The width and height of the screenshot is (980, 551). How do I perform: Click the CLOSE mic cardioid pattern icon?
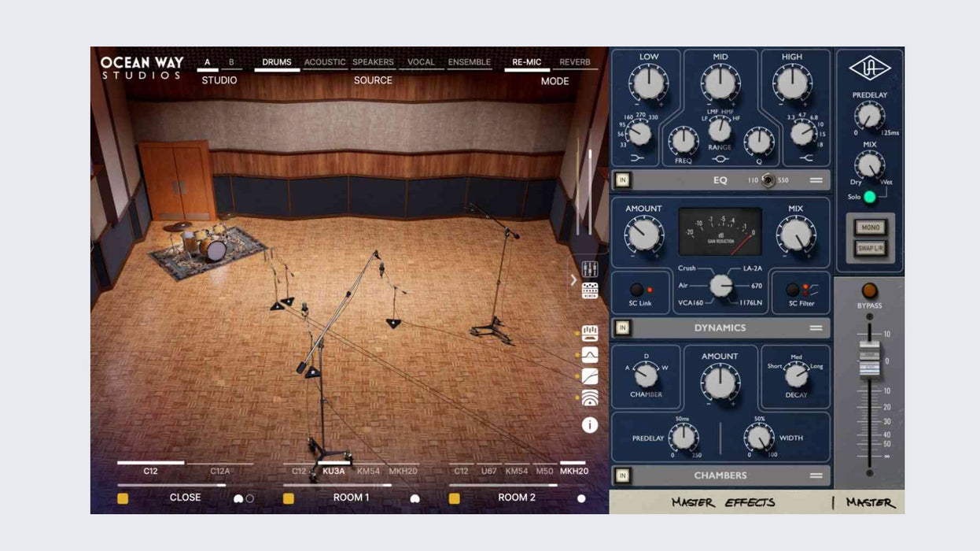tap(238, 498)
